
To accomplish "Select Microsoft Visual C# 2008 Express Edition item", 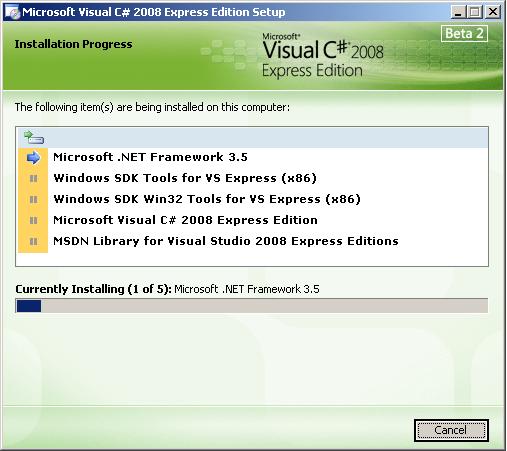I will pos(185,220).
